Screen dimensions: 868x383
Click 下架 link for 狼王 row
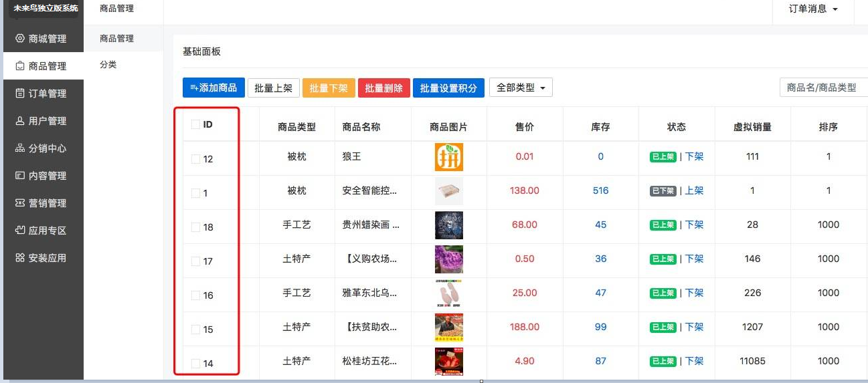point(694,156)
